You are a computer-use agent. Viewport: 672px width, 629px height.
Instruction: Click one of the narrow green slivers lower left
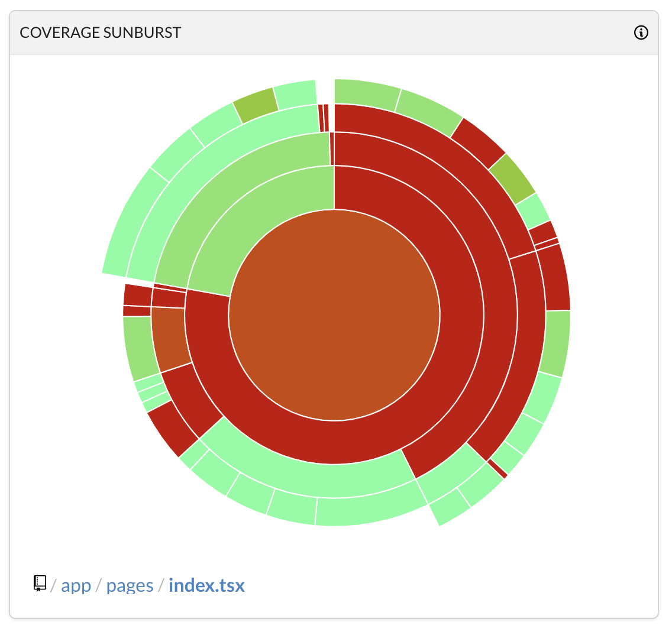[149, 387]
